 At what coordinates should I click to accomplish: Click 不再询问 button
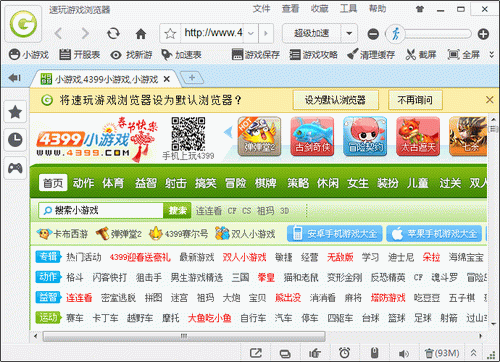415,100
